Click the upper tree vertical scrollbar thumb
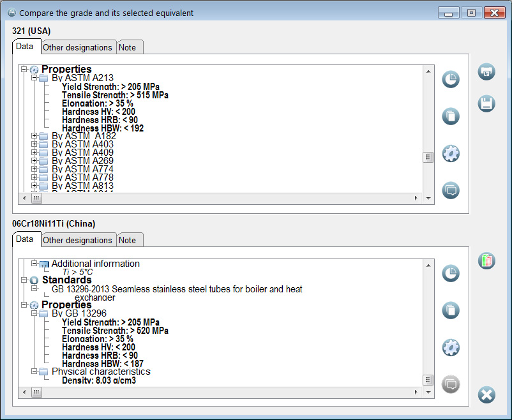The image size is (512, 420). pyautogui.click(x=428, y=157)
